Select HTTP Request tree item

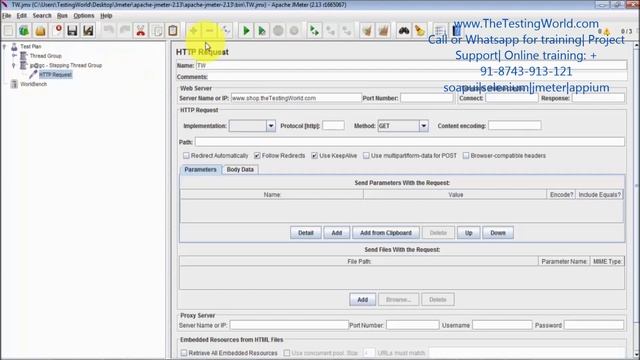coord(56,75)
